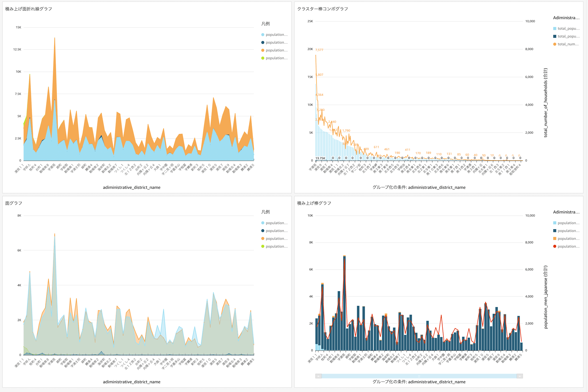Image resolution: width=588 pixels, height=392 pixels.
Task: Click the 611 data label in combo chart
Action: pos(376,147)
